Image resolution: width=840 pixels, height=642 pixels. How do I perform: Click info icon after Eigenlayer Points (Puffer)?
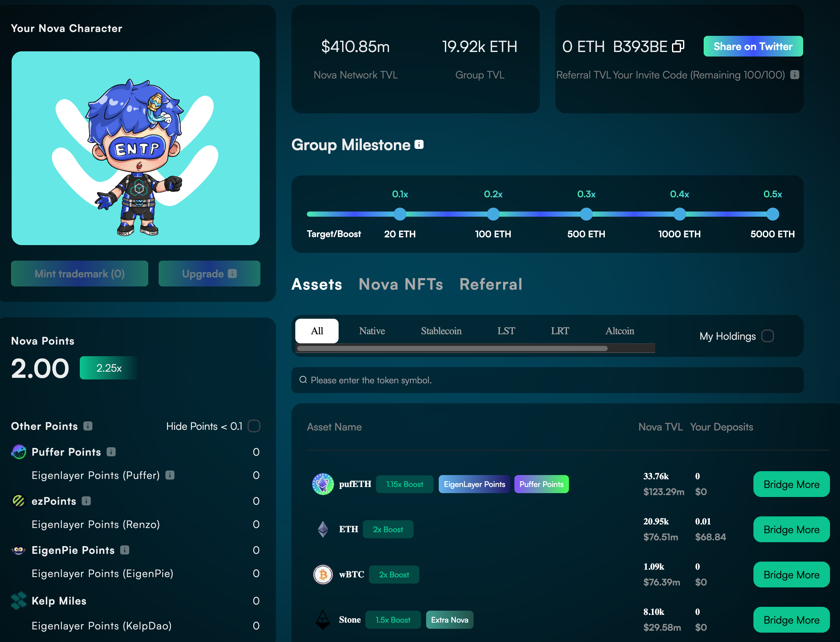(170, 475)
